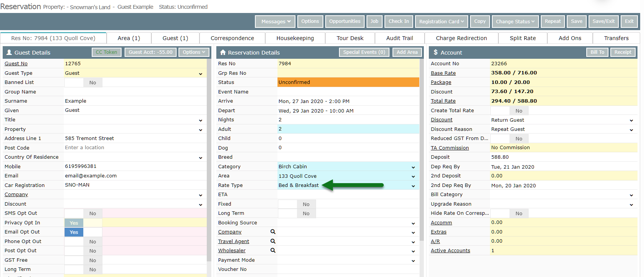Screen dimensions: 644x277
Task: Open the Total Rate link
Action: [443, 101]
